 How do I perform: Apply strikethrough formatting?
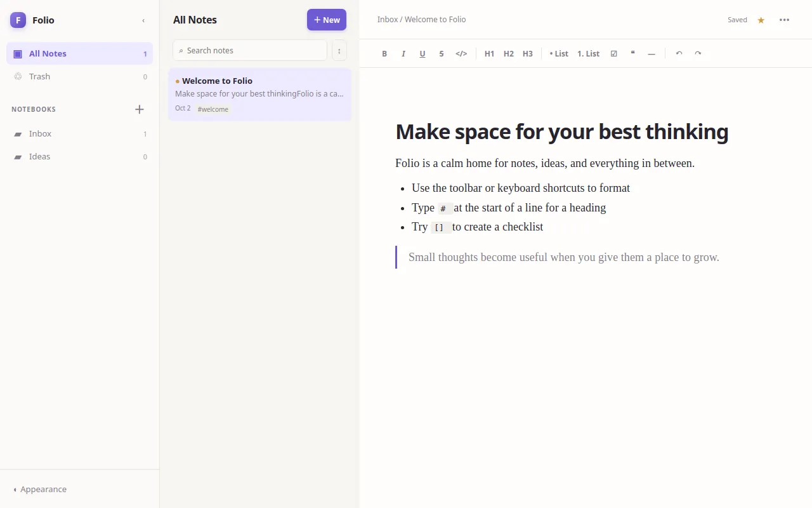pyautogui.click(x=442, y=53)
